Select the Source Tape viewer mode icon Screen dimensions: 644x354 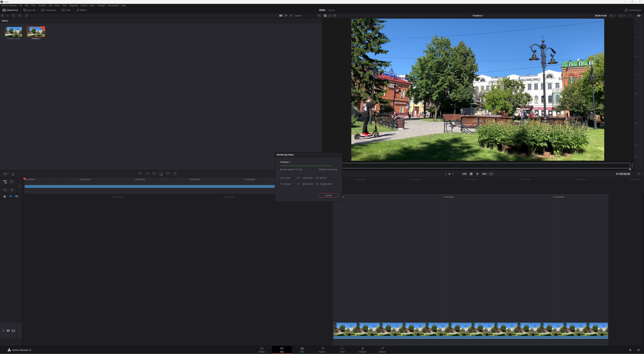tap(330, 16)
